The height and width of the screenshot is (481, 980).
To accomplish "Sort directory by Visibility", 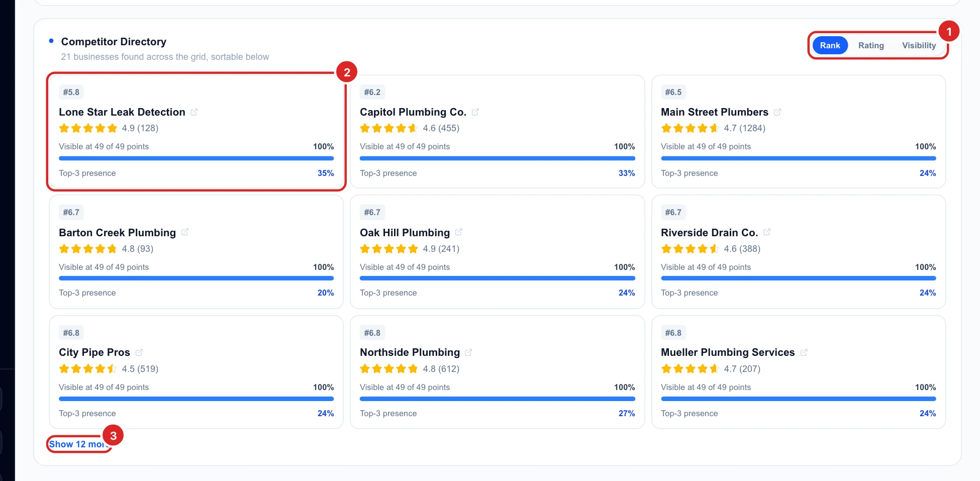I will 919,45.
